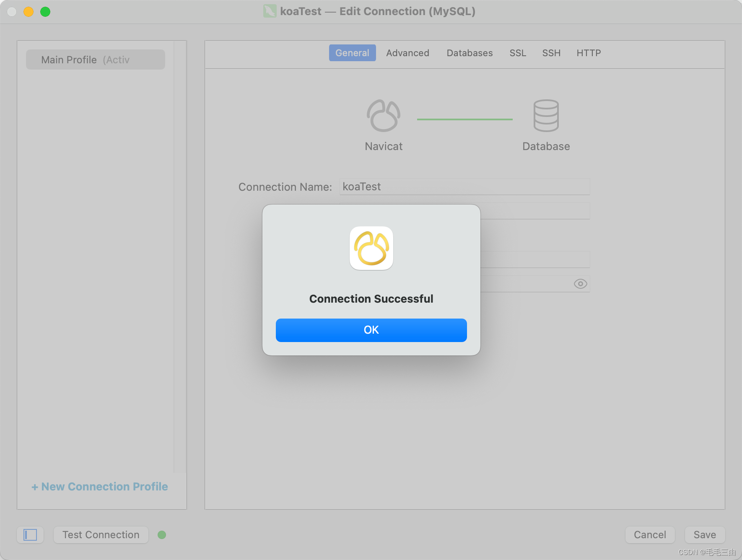Click the Navicat label under the icon

[x=384, y=146]
